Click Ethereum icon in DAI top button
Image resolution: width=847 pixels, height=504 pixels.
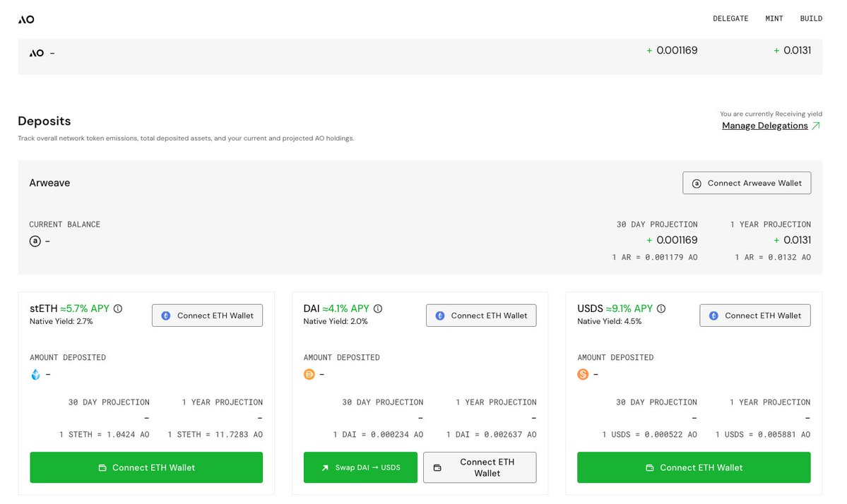pyautogui.click(x=440, y=316)
